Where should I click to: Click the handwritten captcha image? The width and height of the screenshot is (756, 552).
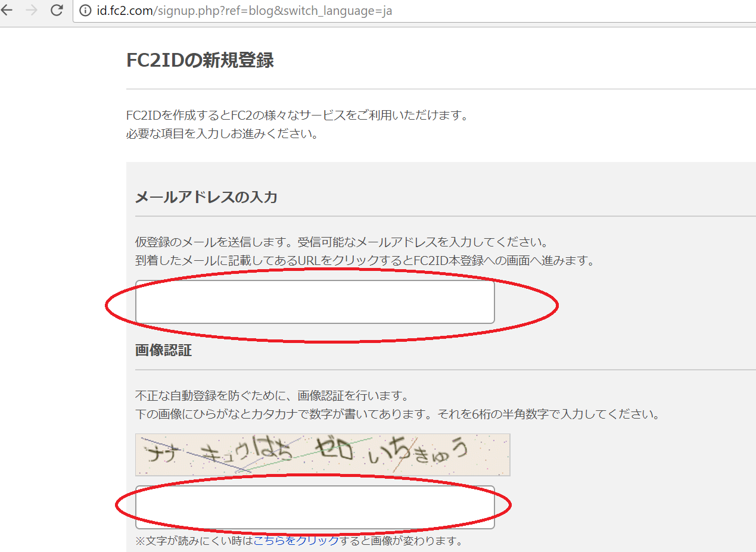(322, 454)
